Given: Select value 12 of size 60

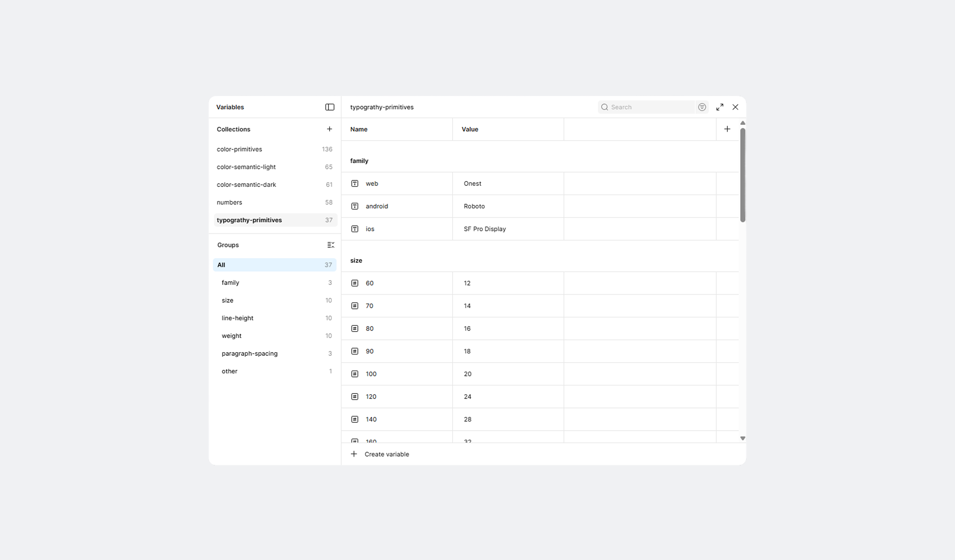Looking at the screenshot, I should (508, 283).
